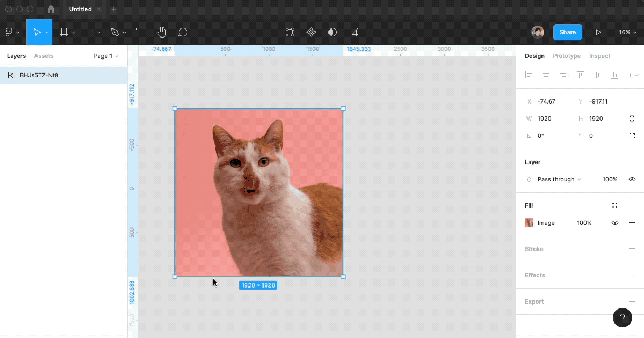This screenshot has width=644, height=338.
Task: Select the Text tool
Action: tap(140, 32)
